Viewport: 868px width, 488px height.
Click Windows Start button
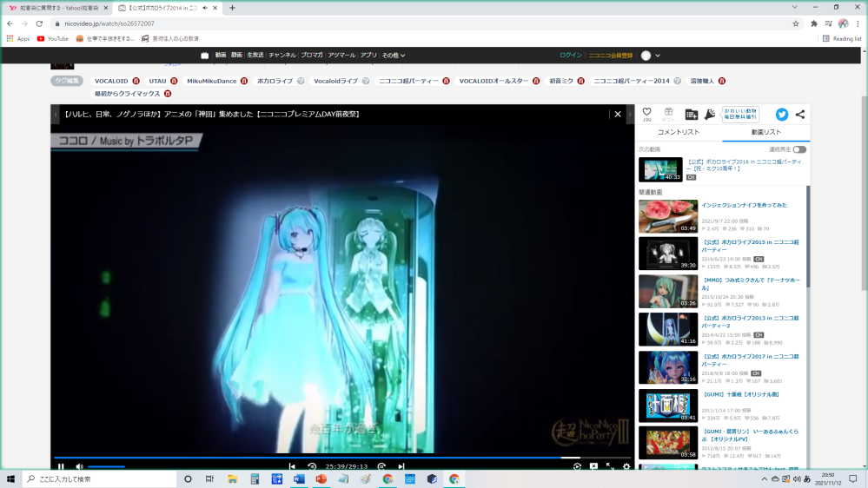[10, 479]
